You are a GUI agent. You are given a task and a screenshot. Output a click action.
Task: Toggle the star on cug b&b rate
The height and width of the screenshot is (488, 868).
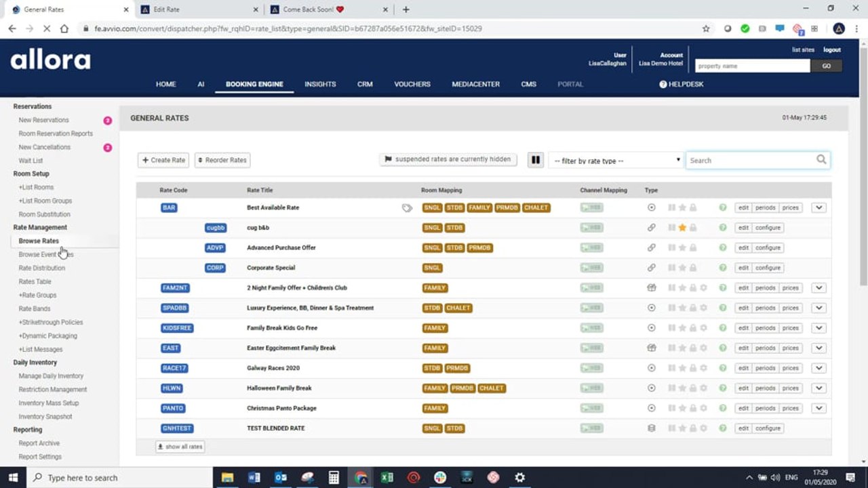point(682,228)
